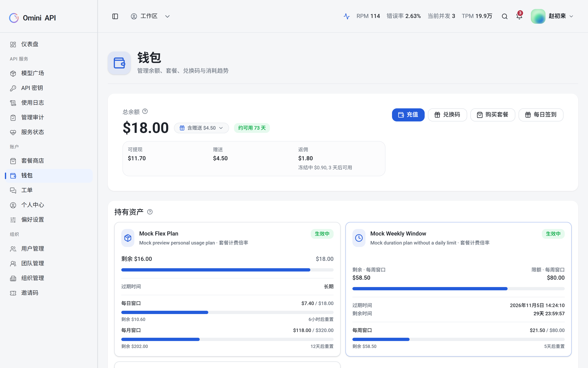Open 服务状态 sidebar entry
Screen dimensions: 588x368
pos(49,132)
